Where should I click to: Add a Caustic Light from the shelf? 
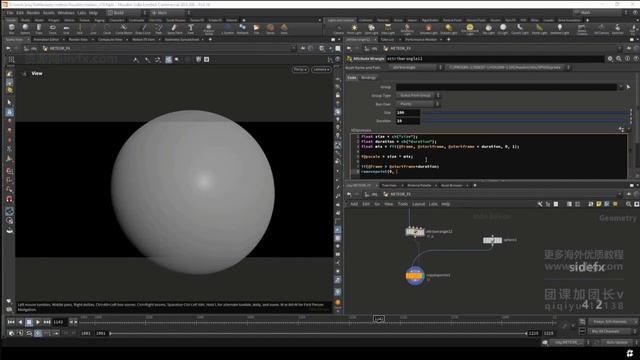(520, 29)
